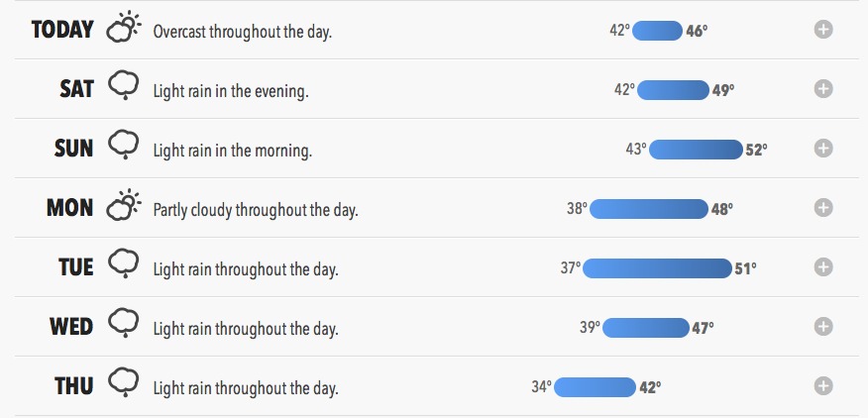Viewport: 868px width, 418px height.
Task: Click "Light rain in the evening" summary
Action: [231, 91]
